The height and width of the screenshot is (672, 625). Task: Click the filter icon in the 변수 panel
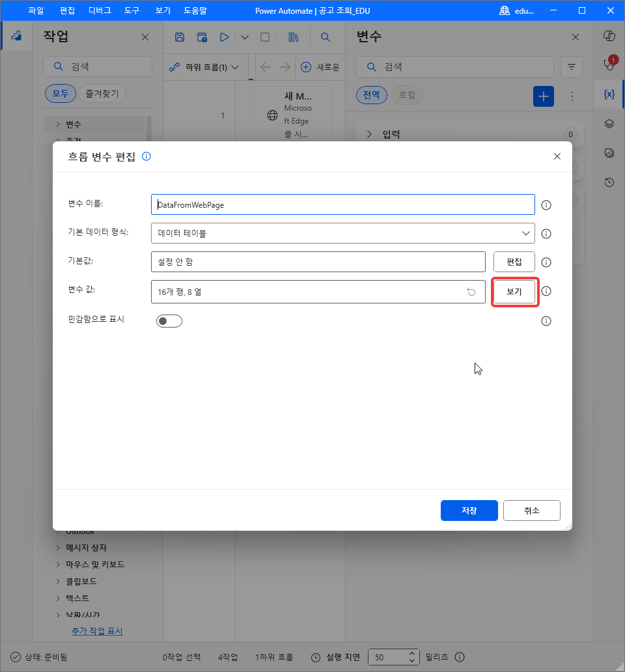572,67
